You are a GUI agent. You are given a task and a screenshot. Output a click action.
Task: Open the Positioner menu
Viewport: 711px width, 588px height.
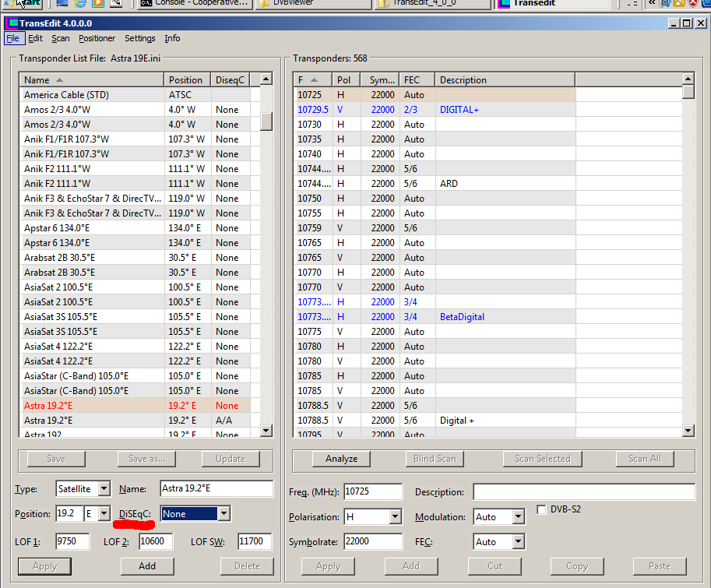tap(97, 38)
